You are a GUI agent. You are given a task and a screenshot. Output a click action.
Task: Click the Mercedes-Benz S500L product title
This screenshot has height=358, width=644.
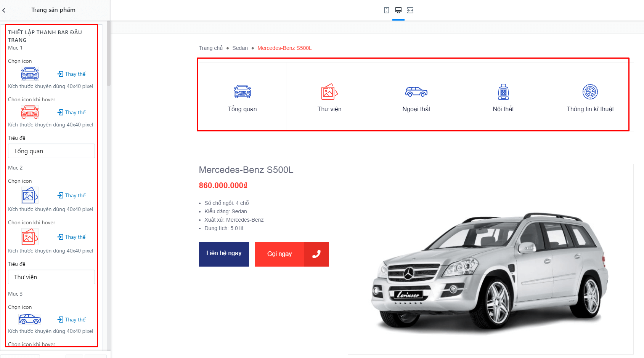246,170
